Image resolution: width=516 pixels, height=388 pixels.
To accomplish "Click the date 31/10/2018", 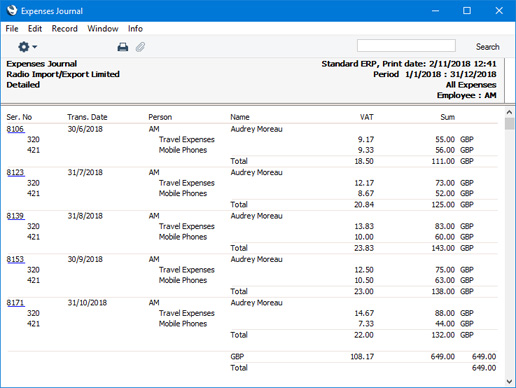I will [87, 303].
